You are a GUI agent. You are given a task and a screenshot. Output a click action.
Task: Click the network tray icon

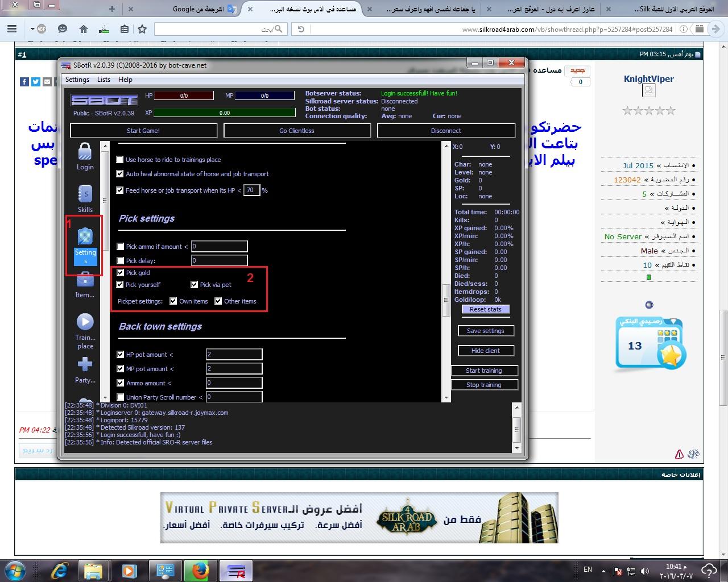631,571
